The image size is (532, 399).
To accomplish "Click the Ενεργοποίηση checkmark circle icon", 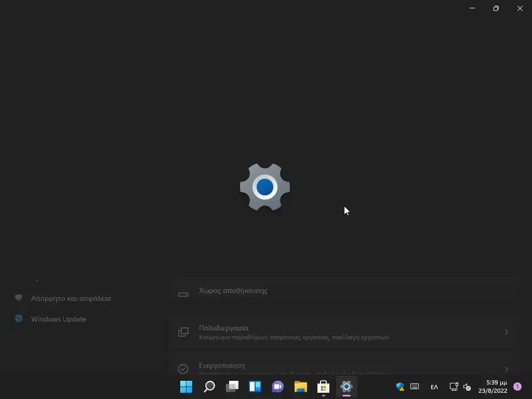I will [x=183, y=369].
